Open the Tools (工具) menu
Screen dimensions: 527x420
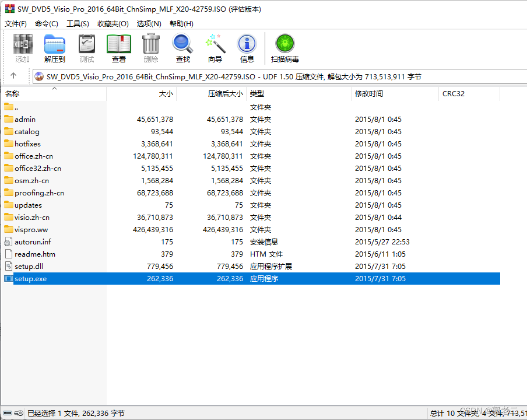[x=78, y=23]
